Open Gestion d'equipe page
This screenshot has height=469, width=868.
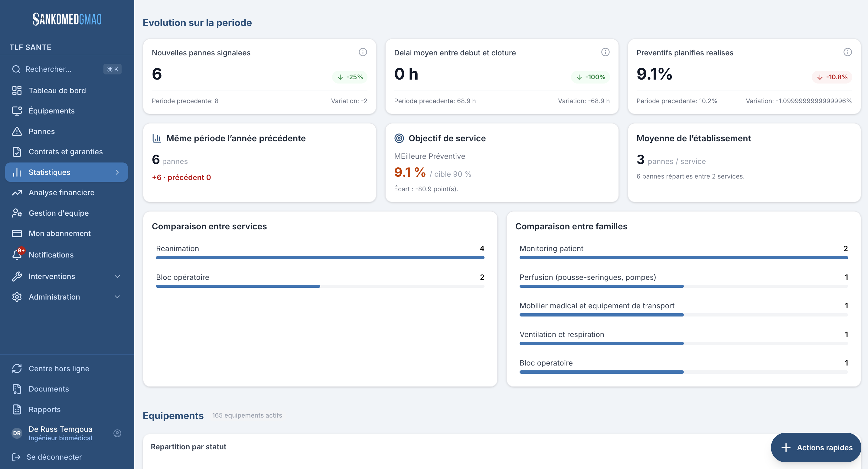click(67, 213)
